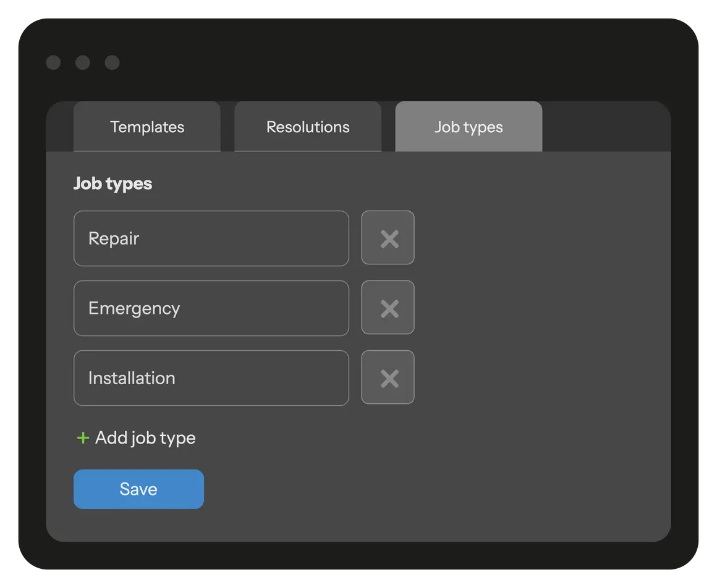The height and width of the screenshot is (588, 717).
Task: Click the first window control dot
Action: [x=53, y=62]
